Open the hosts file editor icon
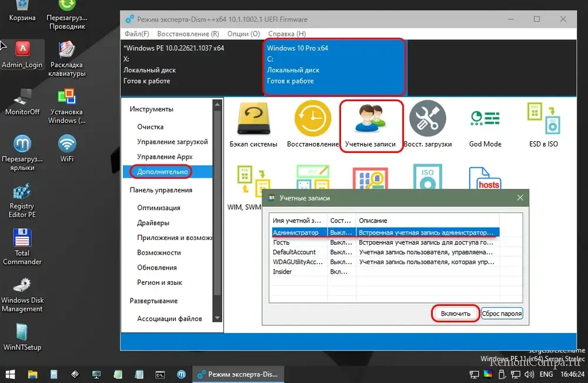Viewport: 588px width, 383px height. click(x=485, y=178)
